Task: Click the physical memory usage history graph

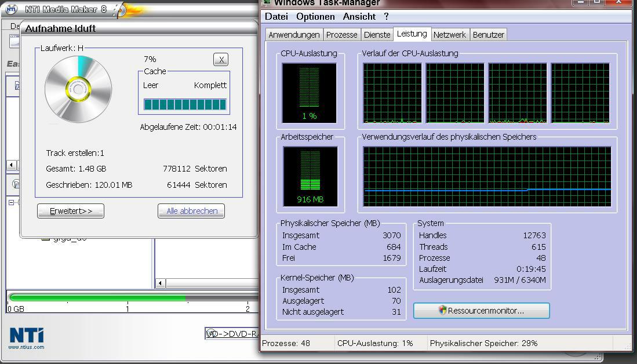Action: coord(487,177)
